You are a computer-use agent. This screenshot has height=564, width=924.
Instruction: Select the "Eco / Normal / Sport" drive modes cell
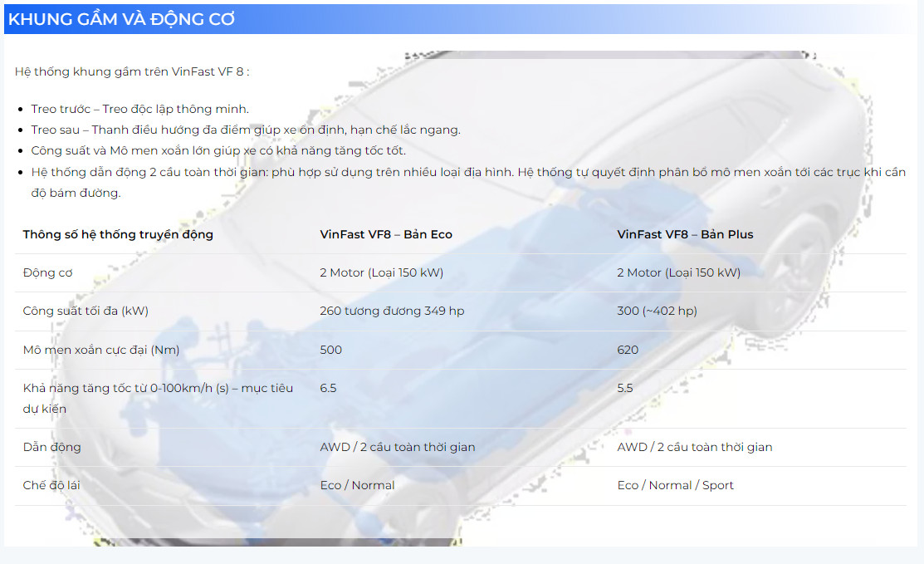675,485
